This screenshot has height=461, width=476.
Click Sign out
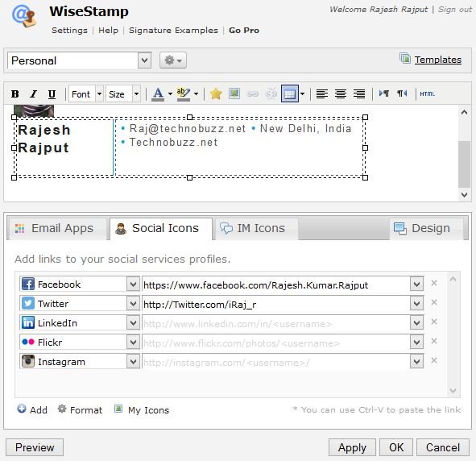(x=455, y=10)
